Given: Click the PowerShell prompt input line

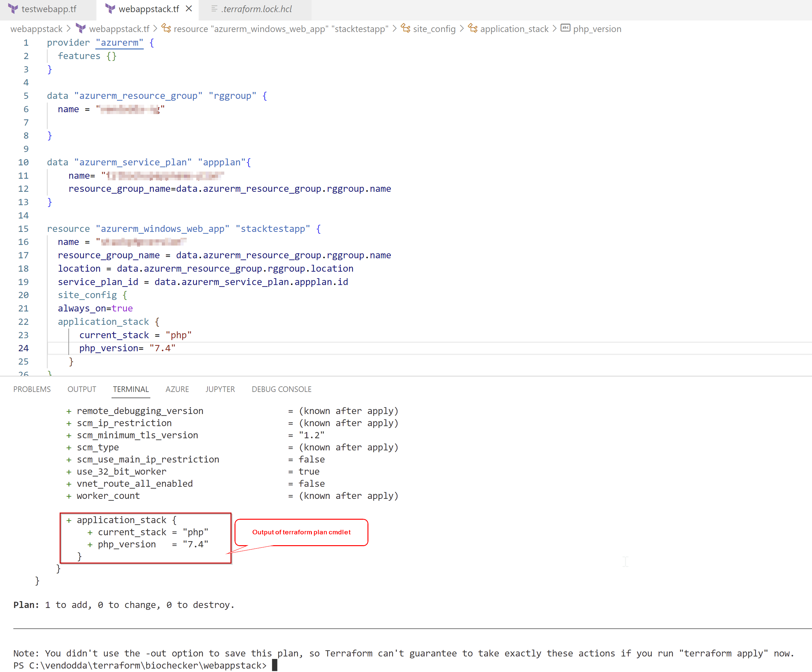Looking at the screenshot, I should tap(145, 665).
